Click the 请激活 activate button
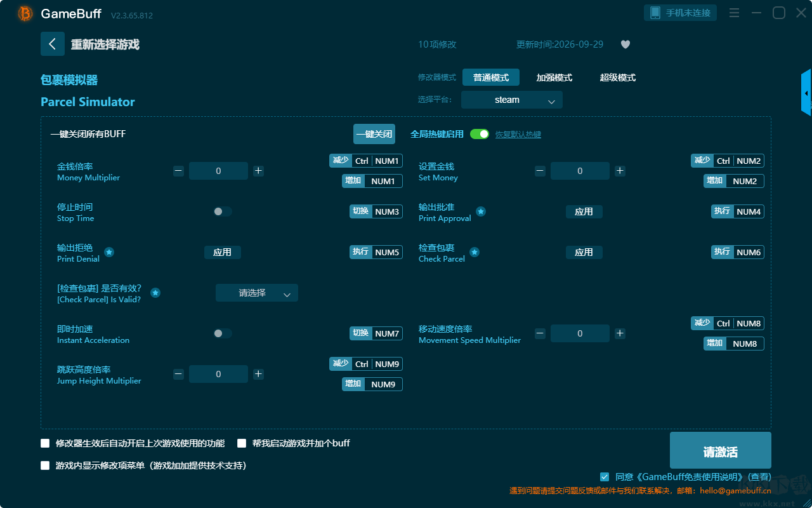 pyautogui.click(x=721, y=450)
